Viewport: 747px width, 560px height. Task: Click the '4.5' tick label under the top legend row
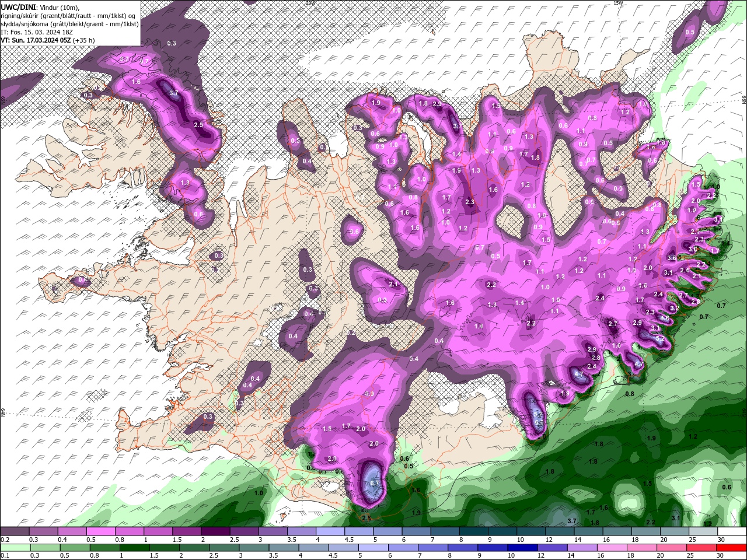click(349, 540)
